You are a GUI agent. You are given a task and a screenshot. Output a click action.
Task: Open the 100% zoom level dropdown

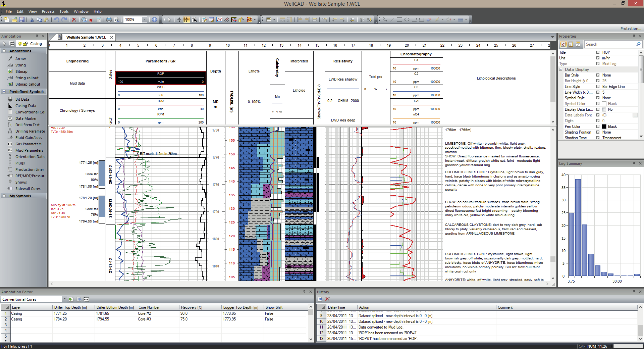point(145,20)
